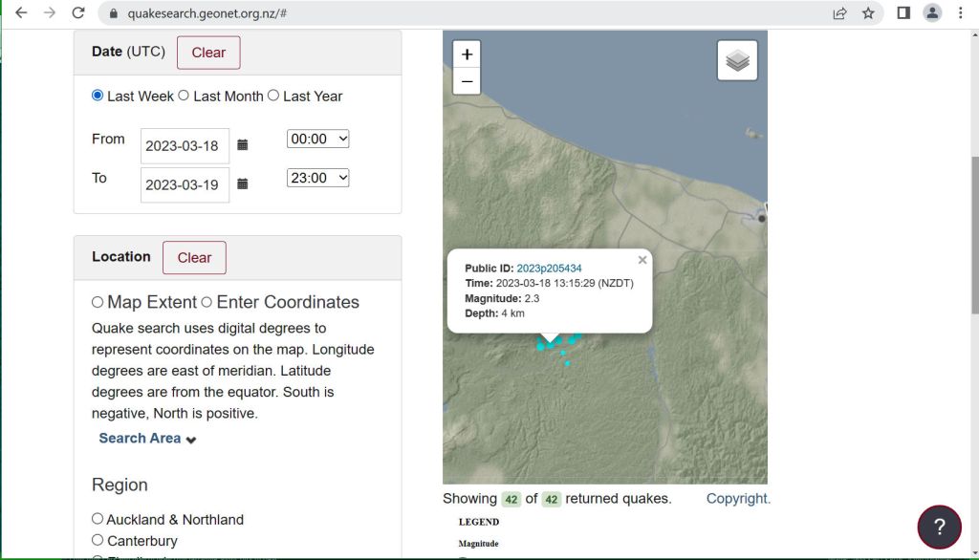Close the quake info popup

point(642,260)
